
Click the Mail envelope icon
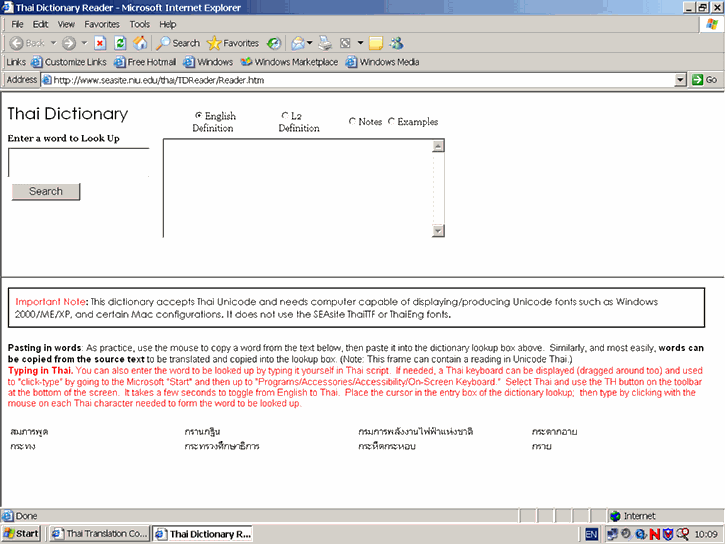coord(298,43)
